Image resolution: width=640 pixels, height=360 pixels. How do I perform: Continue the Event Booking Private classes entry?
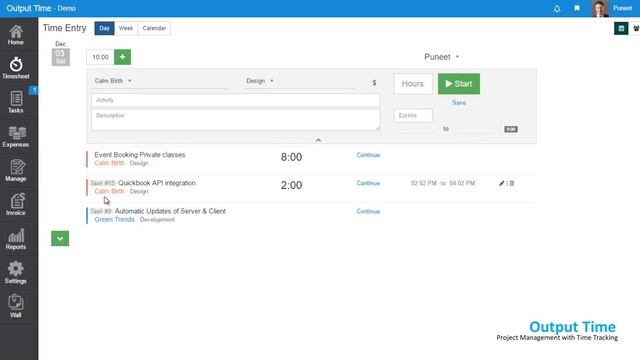click(x=368, y=155)
